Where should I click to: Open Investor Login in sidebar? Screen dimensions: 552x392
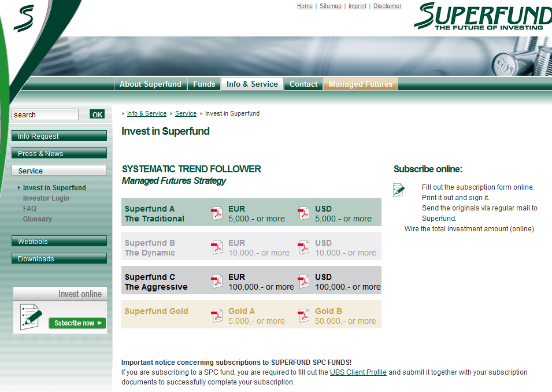[46, 198]
